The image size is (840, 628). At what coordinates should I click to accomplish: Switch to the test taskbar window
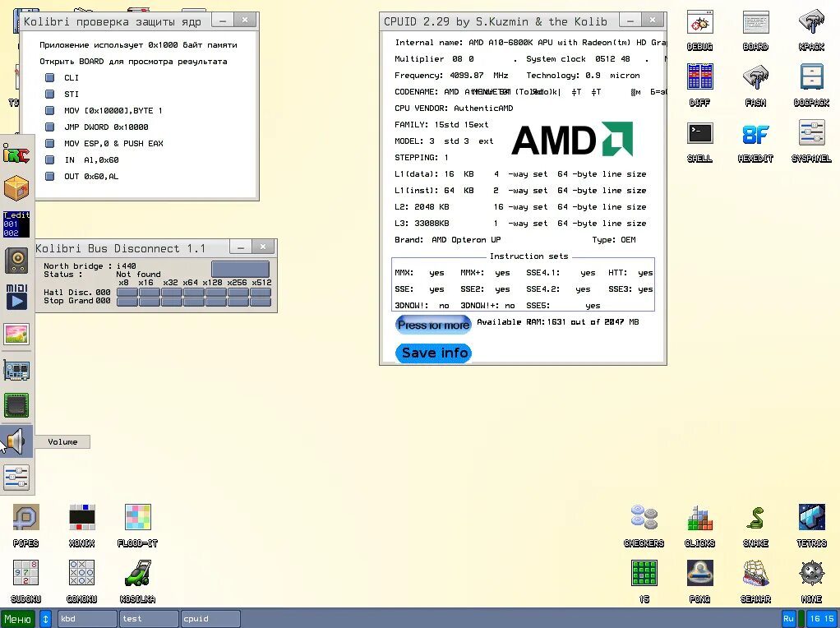(x=149, y=619)
